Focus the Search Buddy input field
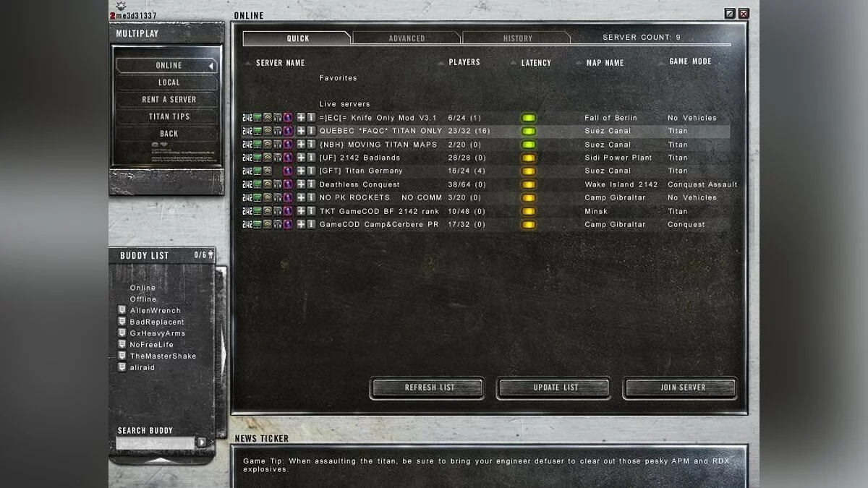The height and width of the screenshot is (488, 868). tap(156, 442)
